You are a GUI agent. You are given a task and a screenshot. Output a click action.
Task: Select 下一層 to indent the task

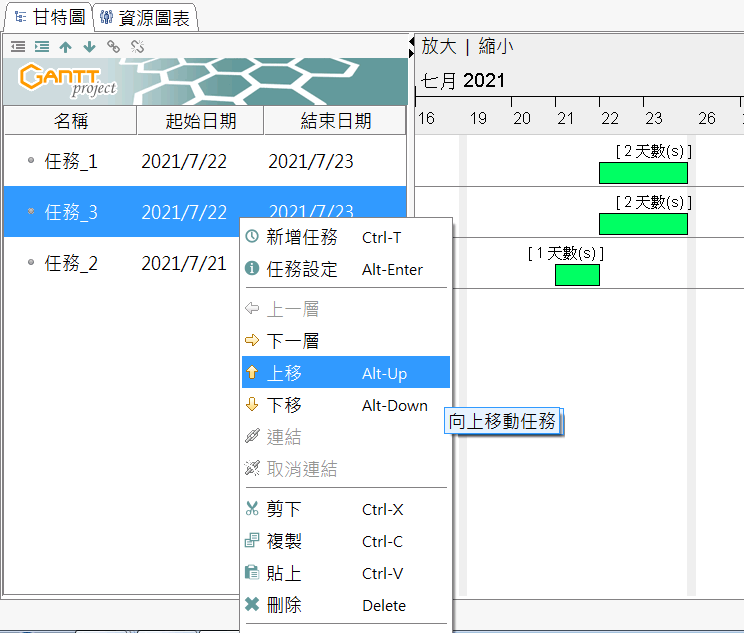pyautogui.click(x=292, y=341)
